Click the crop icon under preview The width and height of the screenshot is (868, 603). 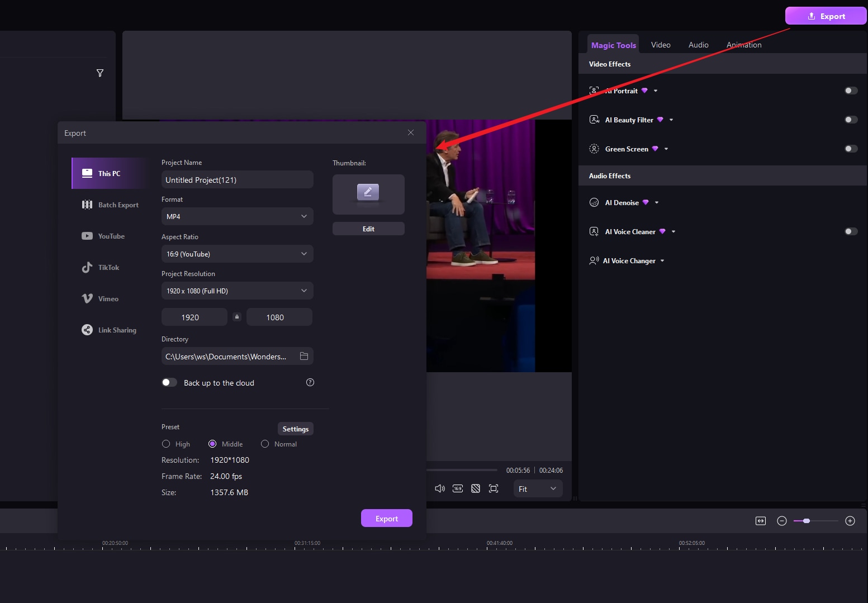pos(476,488)
